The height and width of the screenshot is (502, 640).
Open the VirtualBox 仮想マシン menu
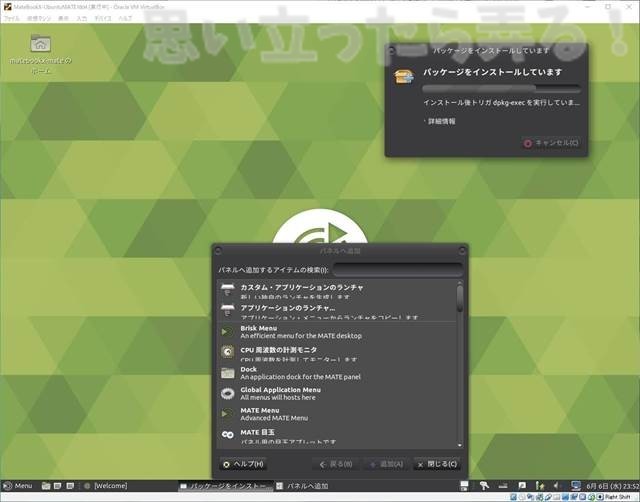tap(39, 18)
